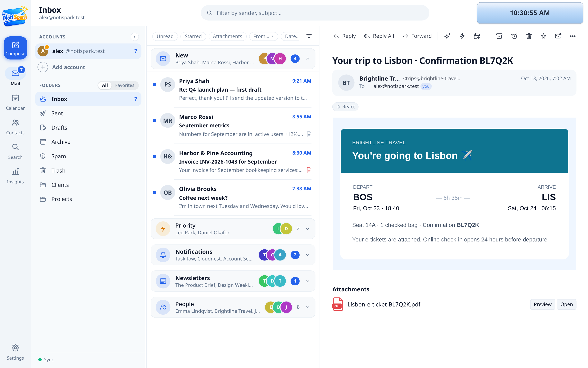Open Settings gear in sidebar
The image size is (588, 368).
point(15,352)
